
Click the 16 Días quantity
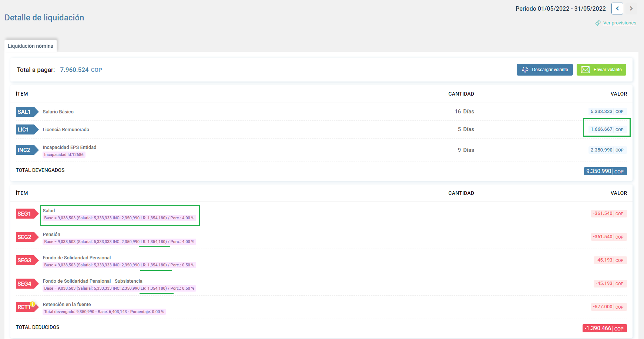(x=464, y=112)
